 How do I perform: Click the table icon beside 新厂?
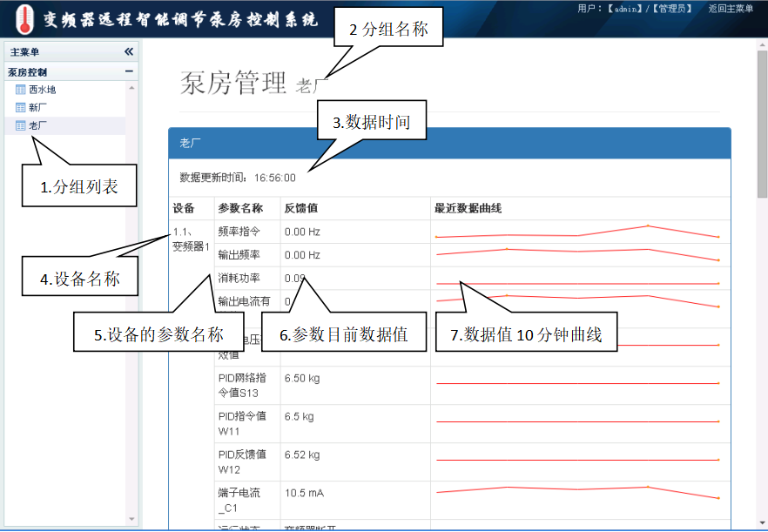point(21,107)
